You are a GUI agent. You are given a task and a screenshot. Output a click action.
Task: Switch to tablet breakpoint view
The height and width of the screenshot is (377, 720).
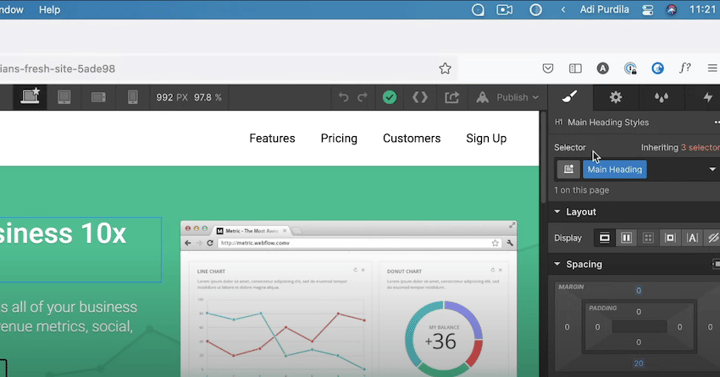pyautogui.click(x=64, y=97)
